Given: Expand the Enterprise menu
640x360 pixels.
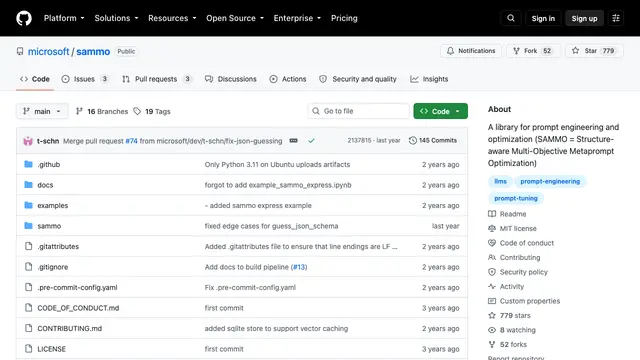Looking at the screenshot, I should [x=297, y=18].
